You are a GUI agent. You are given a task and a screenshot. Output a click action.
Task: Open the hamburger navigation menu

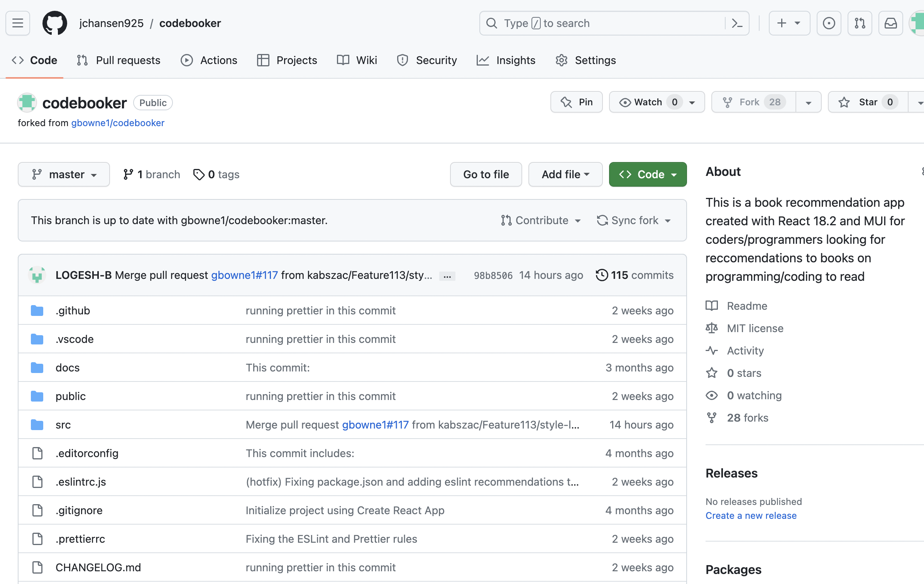point(18,23)
